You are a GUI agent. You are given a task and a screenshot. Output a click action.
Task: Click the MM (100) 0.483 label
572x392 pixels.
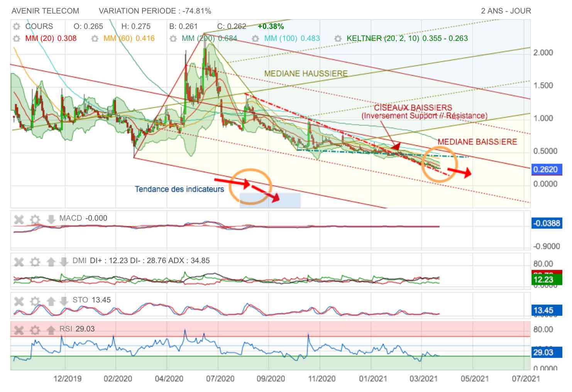pyautogui.click(x=292, y=38)
